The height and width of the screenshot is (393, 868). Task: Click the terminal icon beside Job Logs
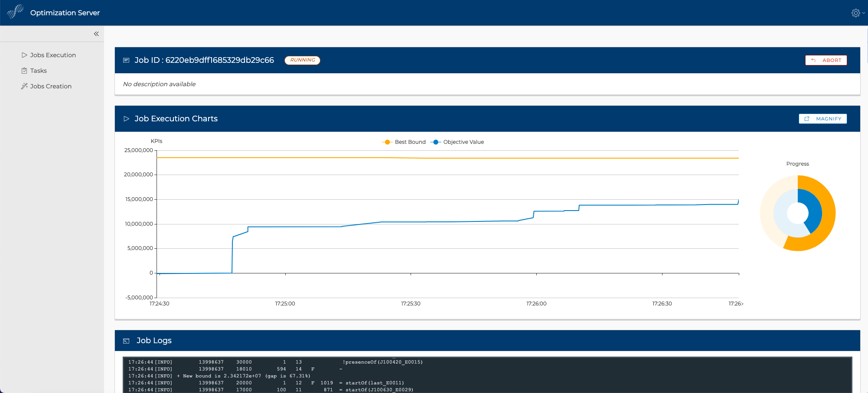click(x=126, y=341)
